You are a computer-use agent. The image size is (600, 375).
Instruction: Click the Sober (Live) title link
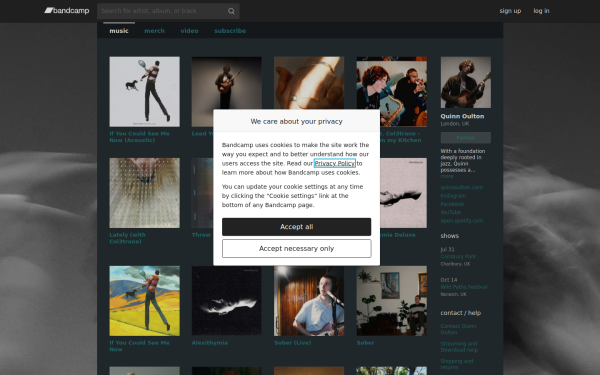(x=293, y=343)
